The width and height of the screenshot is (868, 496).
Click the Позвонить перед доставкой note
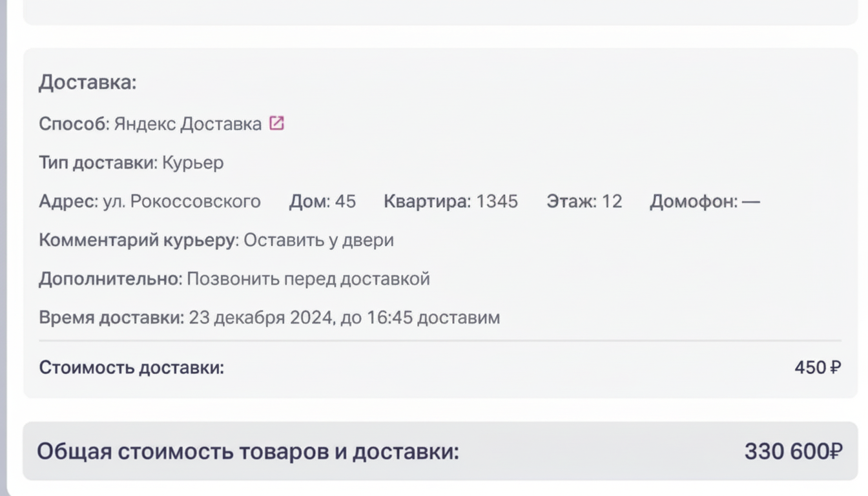pyautogui.click(x=308, y=279)
